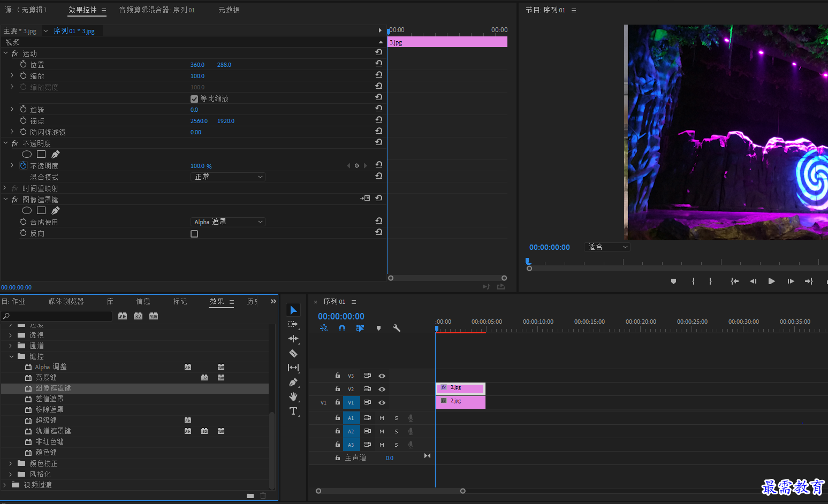This screenshot has height=504, width=828.
Task: Uncheck 等比缩放 uniform scale checkbox
Action: coord(194,99)
